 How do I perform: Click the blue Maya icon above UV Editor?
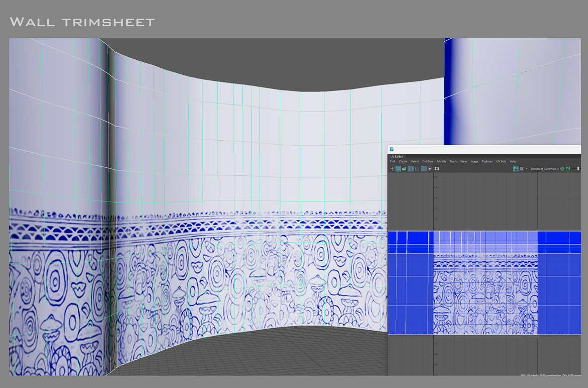(392, 149)
